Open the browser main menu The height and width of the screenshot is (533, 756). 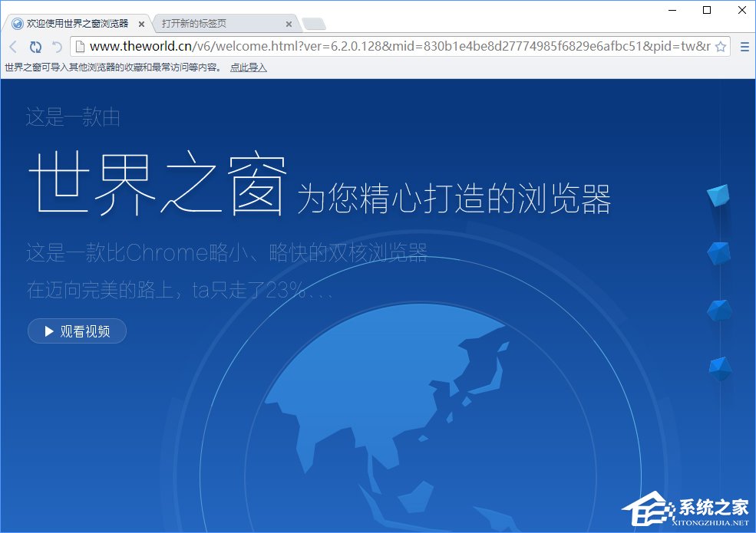click(744, 47)
